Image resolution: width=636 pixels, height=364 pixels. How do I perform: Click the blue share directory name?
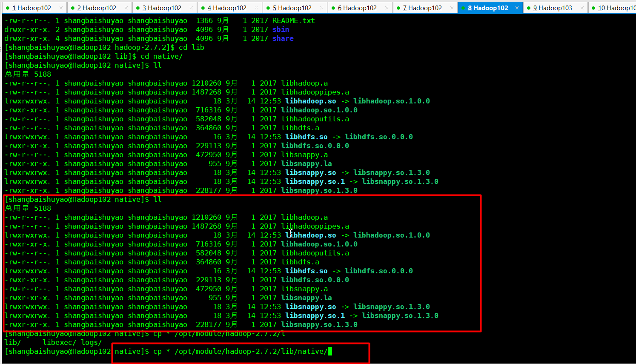(x=283, y=38)
